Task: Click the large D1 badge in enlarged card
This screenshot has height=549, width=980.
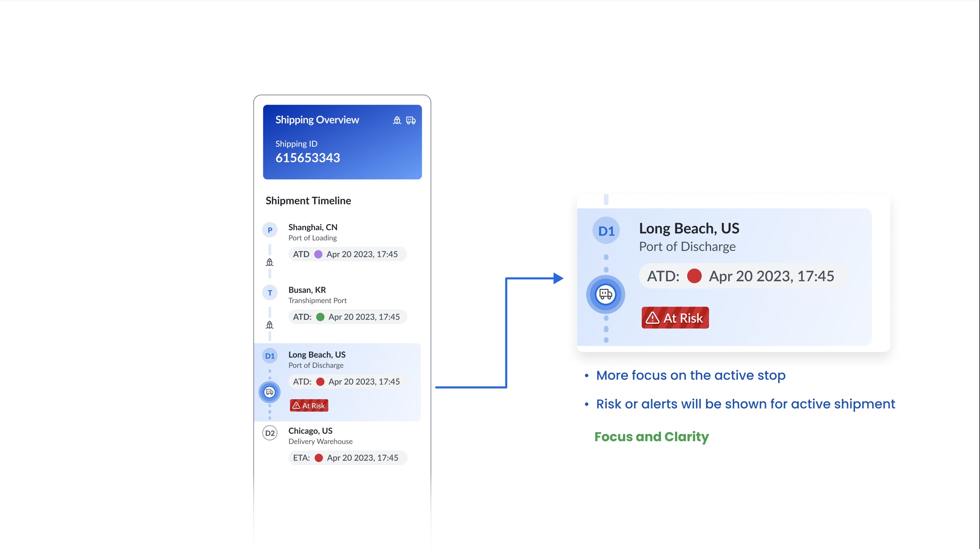Action: tap(606, 231)
